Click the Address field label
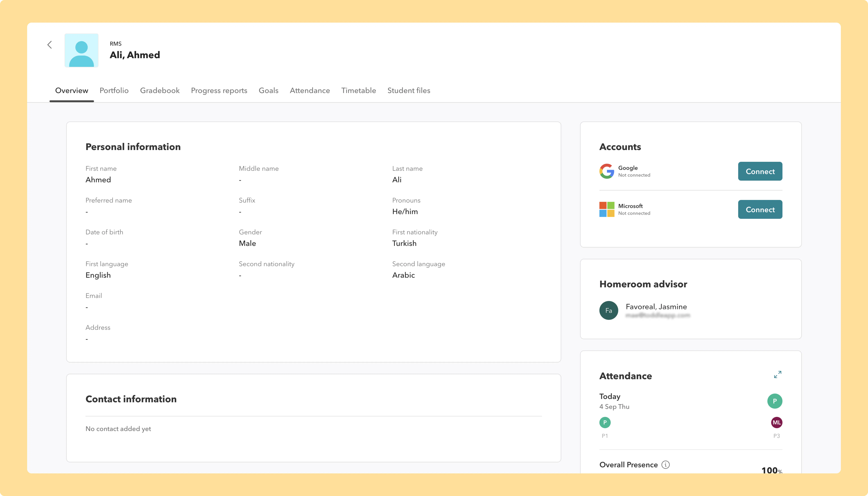This screenshot has width=868, height=496. coord(98,327)
